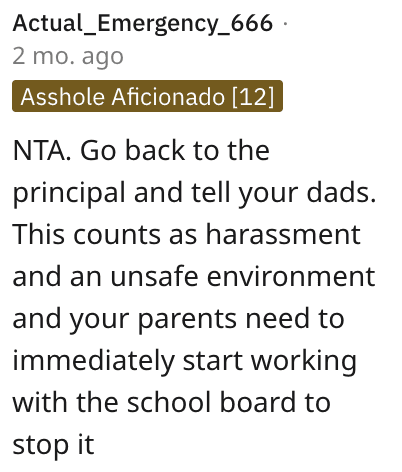Click the word 'unsafe' in the comment

coord(154,277)
